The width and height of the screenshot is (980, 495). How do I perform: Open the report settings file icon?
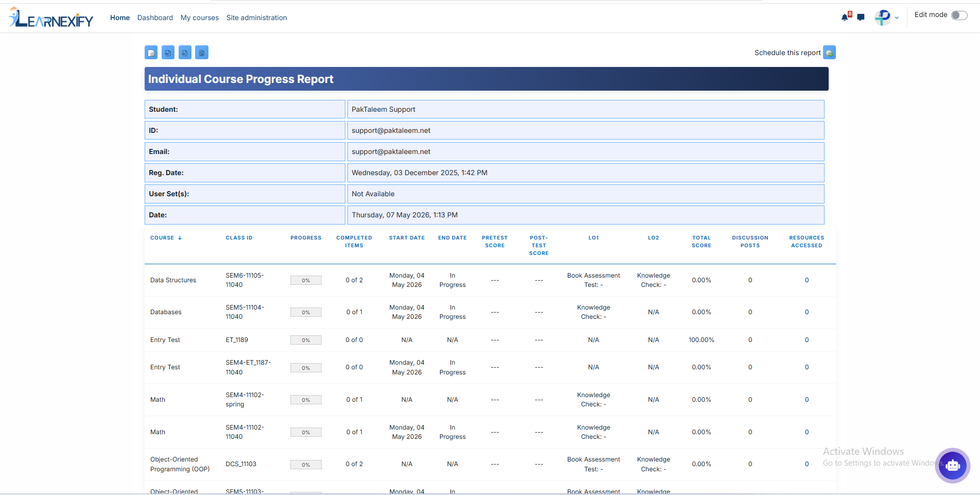(151, 53)
